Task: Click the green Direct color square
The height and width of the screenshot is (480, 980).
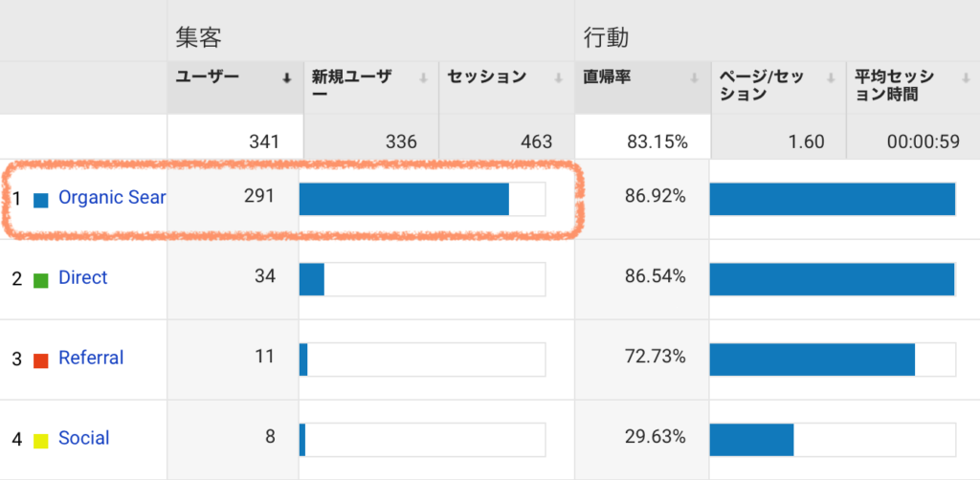Action: pyautogui.click(x=40, y=280)
